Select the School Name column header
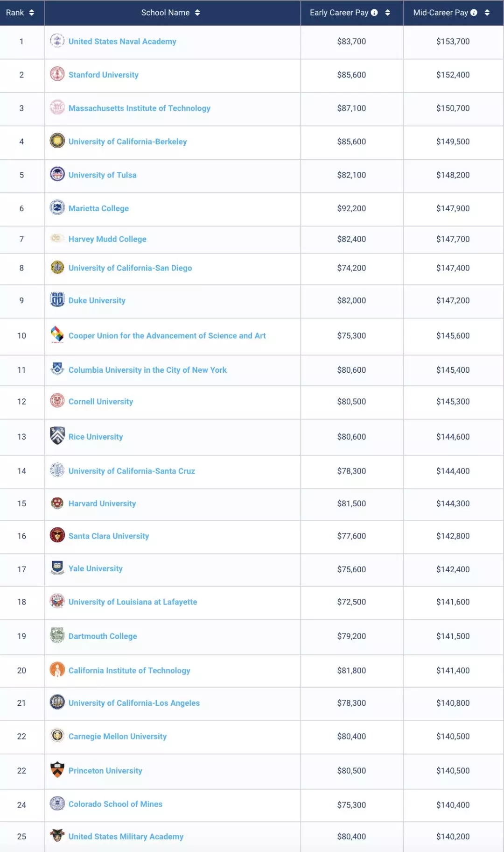Viewport: 504px width, 852px height. 165,13
